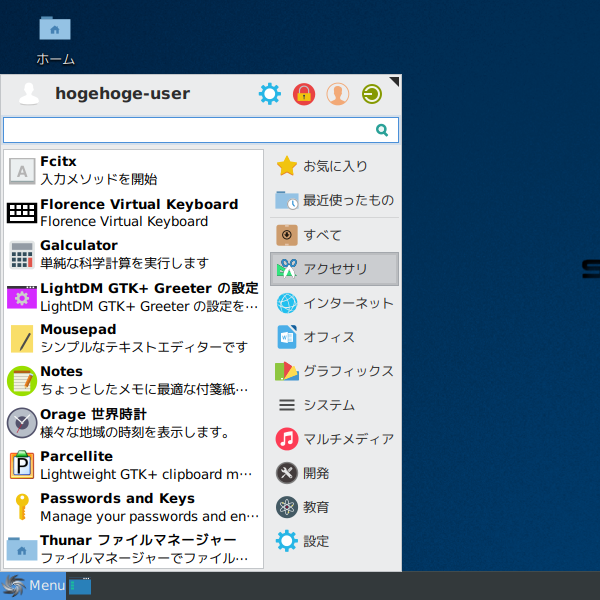600x600 pixels.
Task: Select the 設定 settings category
Action: (334, 541)
